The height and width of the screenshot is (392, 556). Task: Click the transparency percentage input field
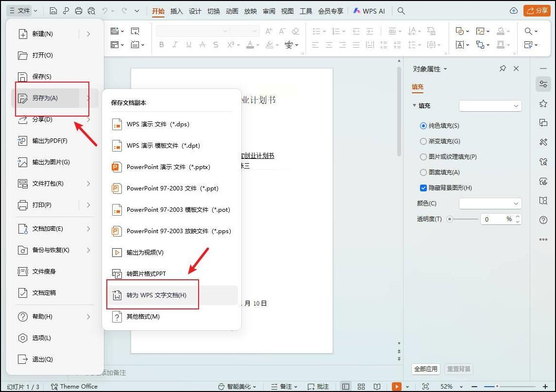[x=496, y=219]
